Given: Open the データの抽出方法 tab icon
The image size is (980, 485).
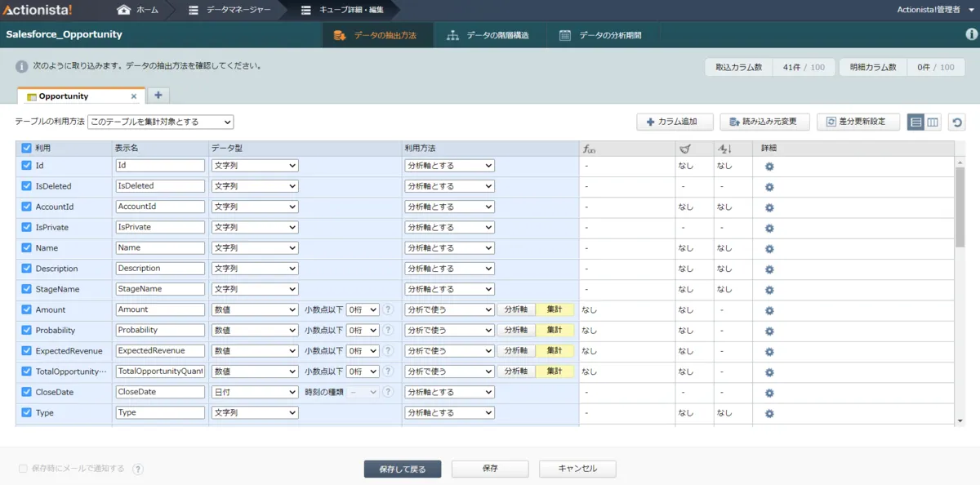Looking at the screenshot, I should tap(337, 35).
